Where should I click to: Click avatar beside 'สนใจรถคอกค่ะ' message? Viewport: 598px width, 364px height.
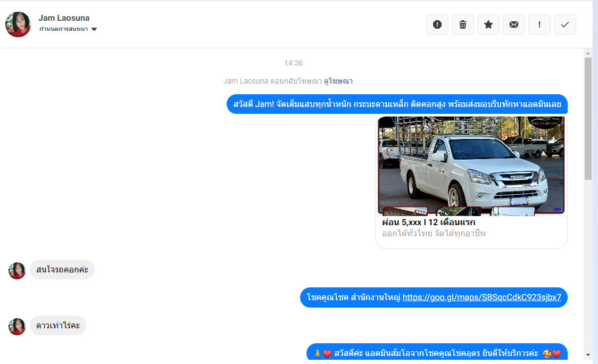coord(17,270)
